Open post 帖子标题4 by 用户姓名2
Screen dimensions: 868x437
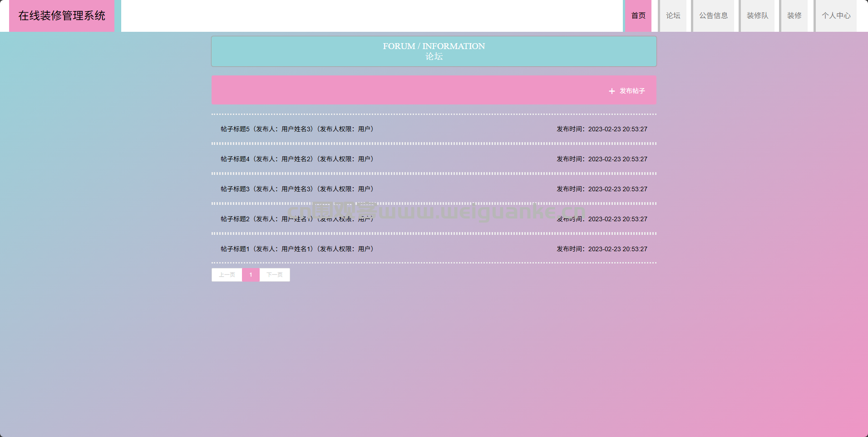tap(297, 159)
